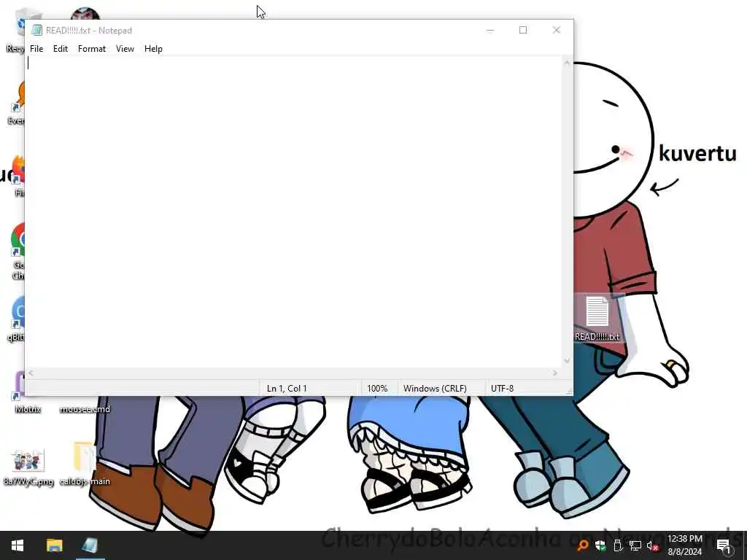The height and width of the screenshot is (560, 747).
Task: Click the muted volume tray icon
Action: pyautogui.click(x=653, y=545)
